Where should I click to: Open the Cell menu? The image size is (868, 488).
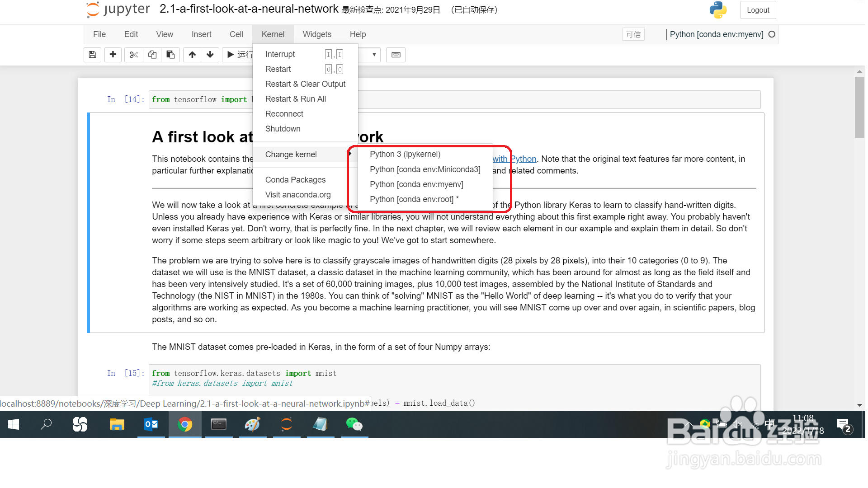pyautogui.click(x=236, y=34)
